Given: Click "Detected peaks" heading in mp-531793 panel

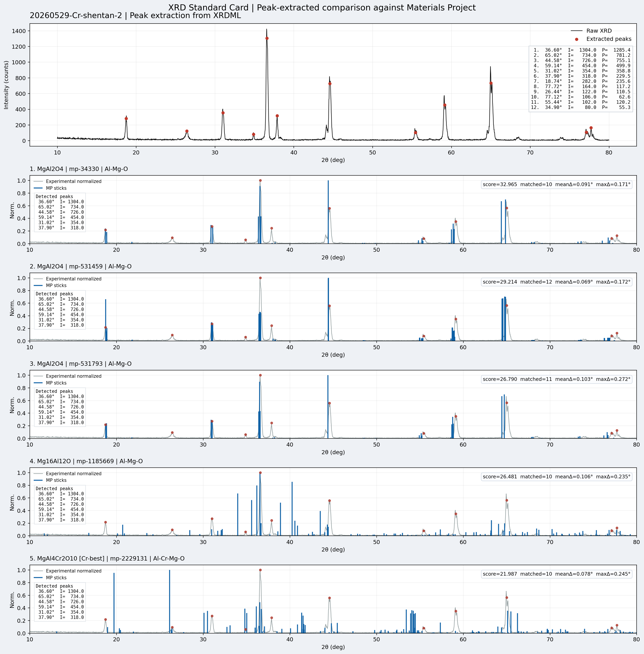Looking at the screenshot, I should [x=54, y=391].
